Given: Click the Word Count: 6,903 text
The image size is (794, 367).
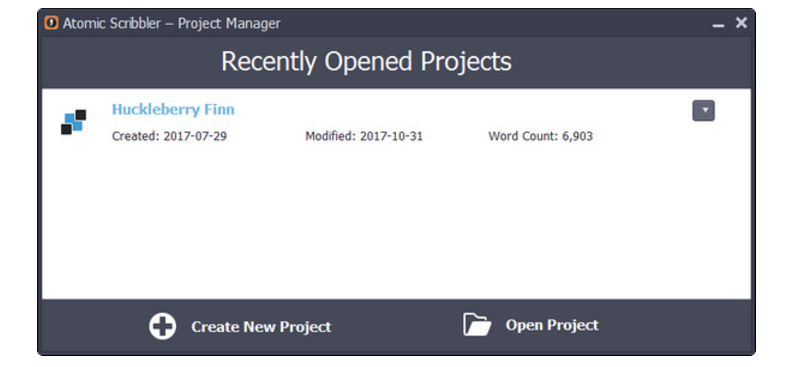Looking at the screenshot, I should tap(541, 137).
